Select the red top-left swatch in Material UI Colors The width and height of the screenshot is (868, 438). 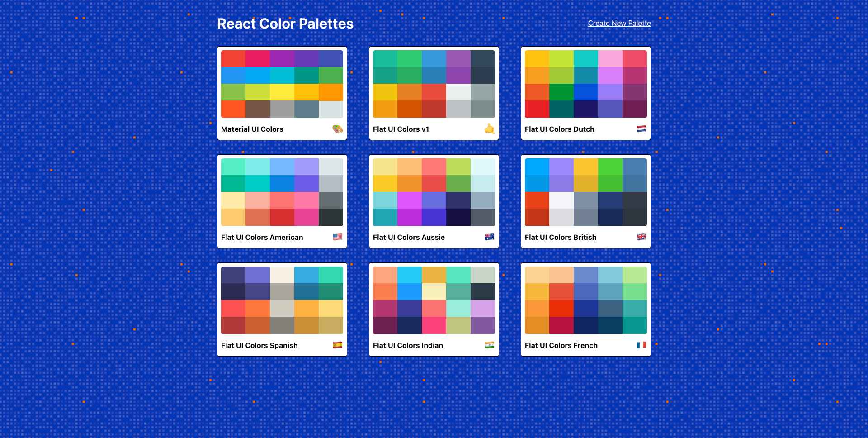click(233, 59)
